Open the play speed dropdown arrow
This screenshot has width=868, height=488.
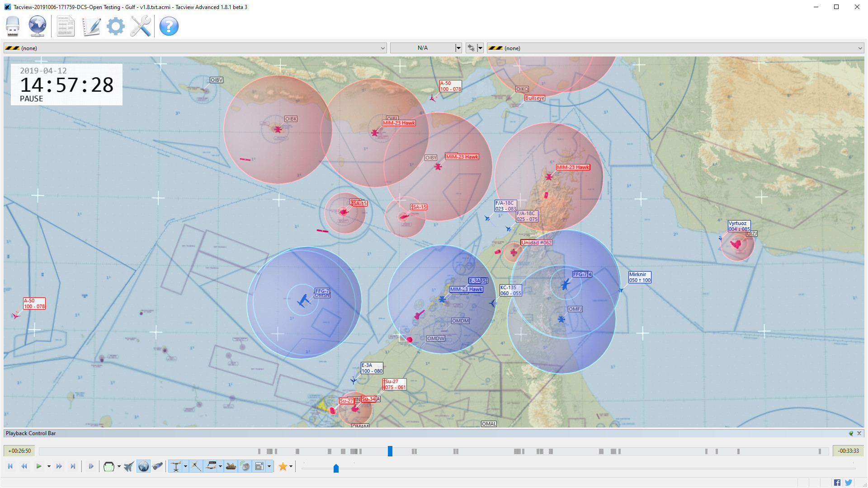point(49,466)
